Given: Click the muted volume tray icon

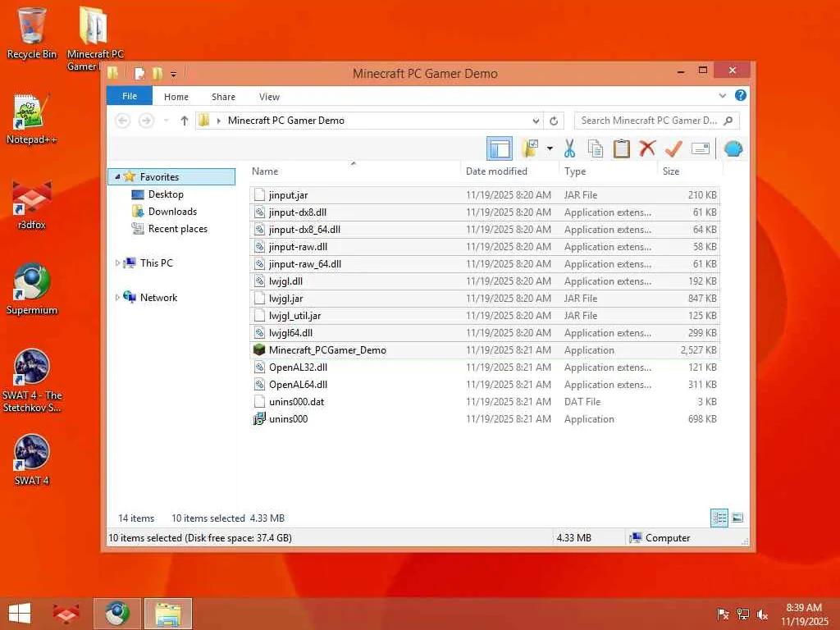Looking at the screenshot, I should click(x=762, y=614).
